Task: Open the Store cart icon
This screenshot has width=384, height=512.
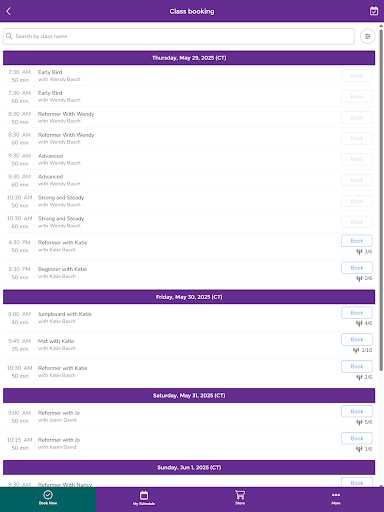Action: click(240, 498)
